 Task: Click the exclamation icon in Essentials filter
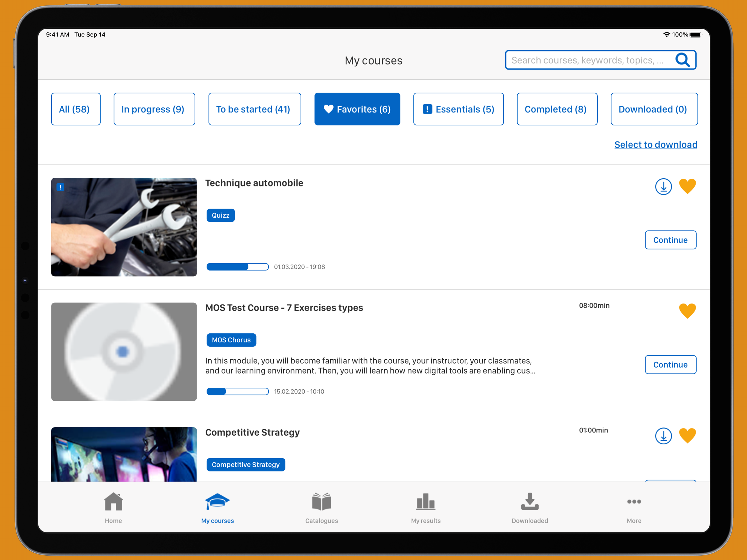tap(427, 109)
